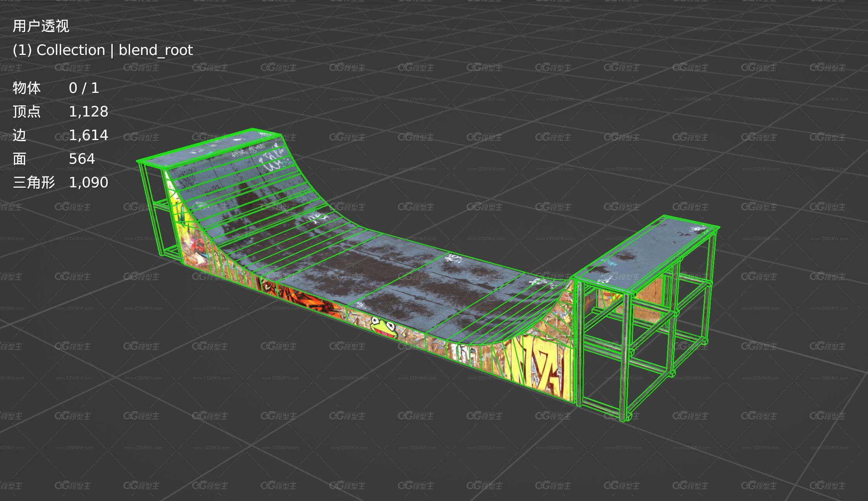The width and height of the screenshot is (868, 501).
Task: Click the '面' face count 564
Action: [82, 159]
